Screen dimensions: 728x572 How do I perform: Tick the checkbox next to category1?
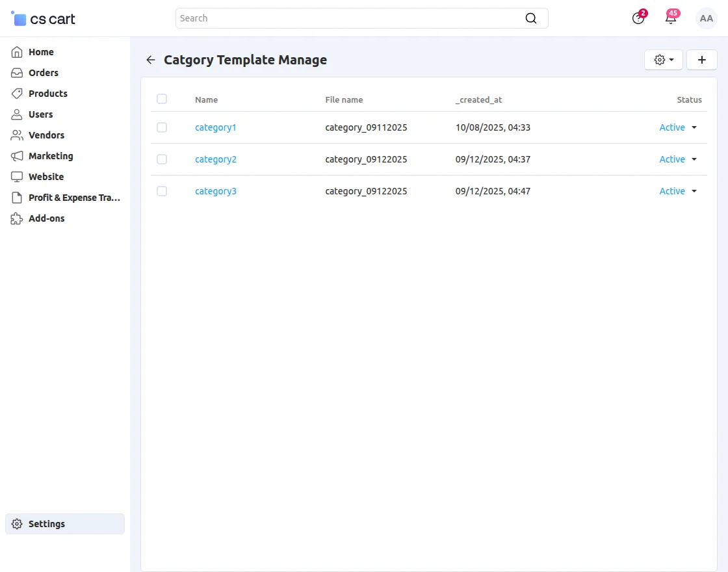point(162,127)
